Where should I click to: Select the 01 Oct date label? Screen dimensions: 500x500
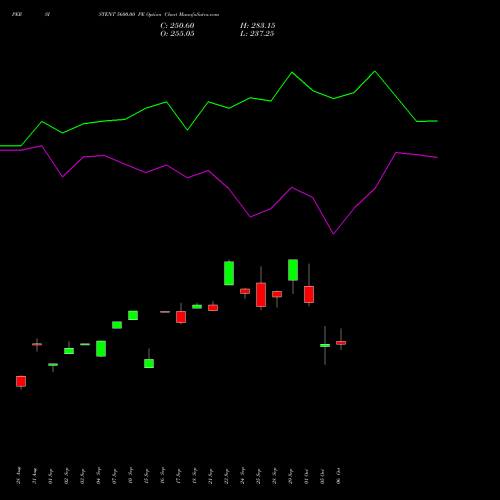(x=307, y=476)
